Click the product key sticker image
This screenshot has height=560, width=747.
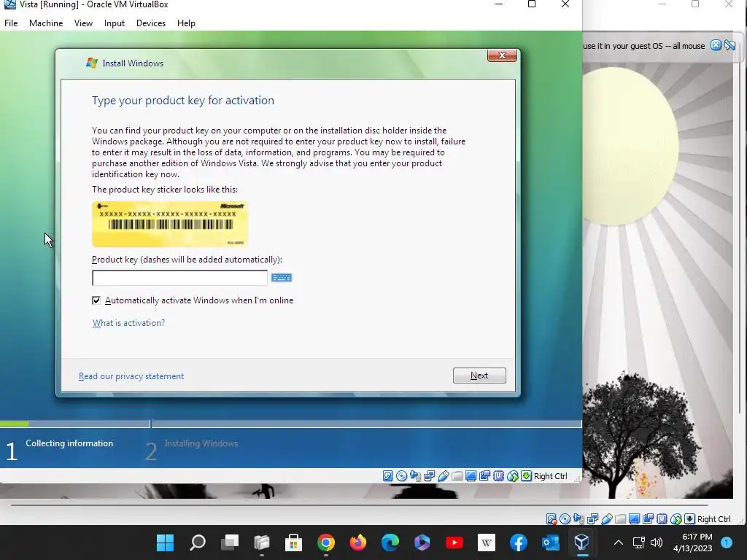pos(169,224)
